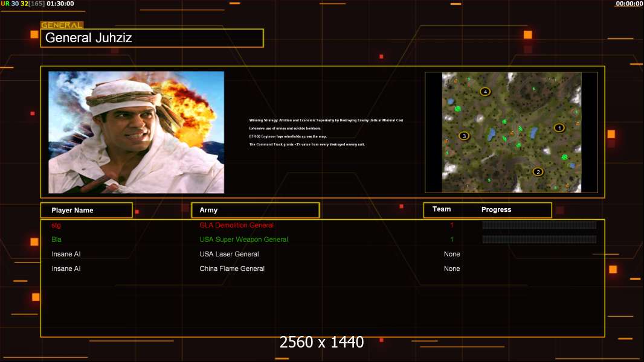The width and height of the screenshot is (644, 362).
Task: Select player Bla in the list
Action: 57,240
